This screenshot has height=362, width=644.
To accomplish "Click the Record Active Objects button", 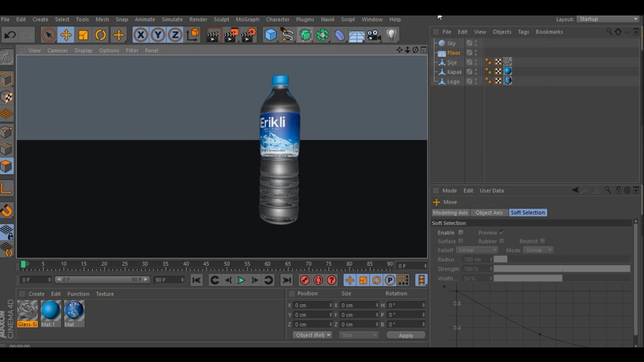I will coord(304,280).
